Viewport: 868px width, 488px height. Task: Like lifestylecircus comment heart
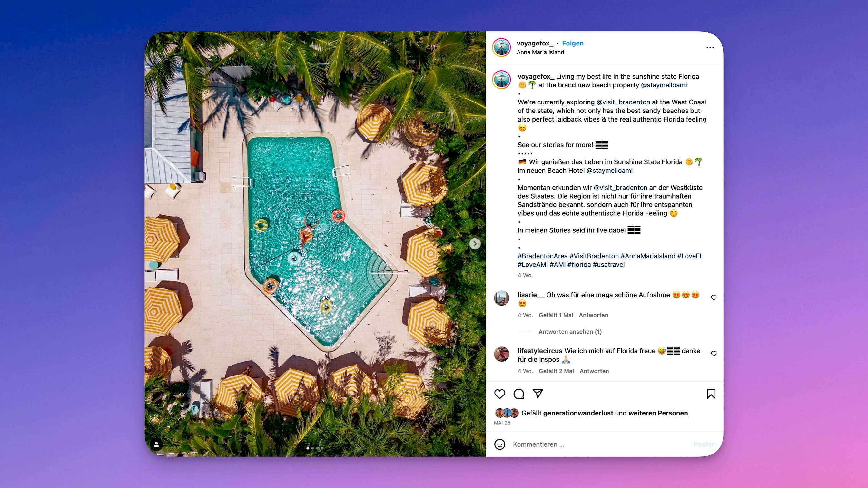pyautogui.click(x=714, y=353)
